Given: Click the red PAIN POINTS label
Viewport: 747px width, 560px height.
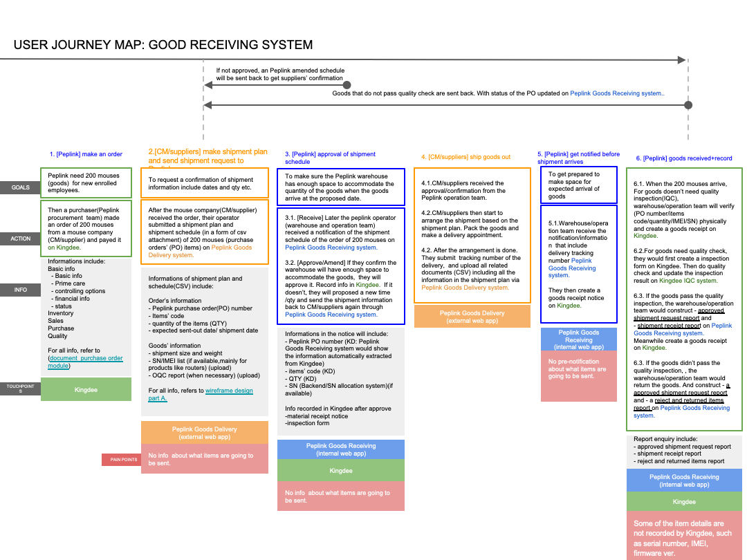Looking at the screenshot, I should [120, 459].
